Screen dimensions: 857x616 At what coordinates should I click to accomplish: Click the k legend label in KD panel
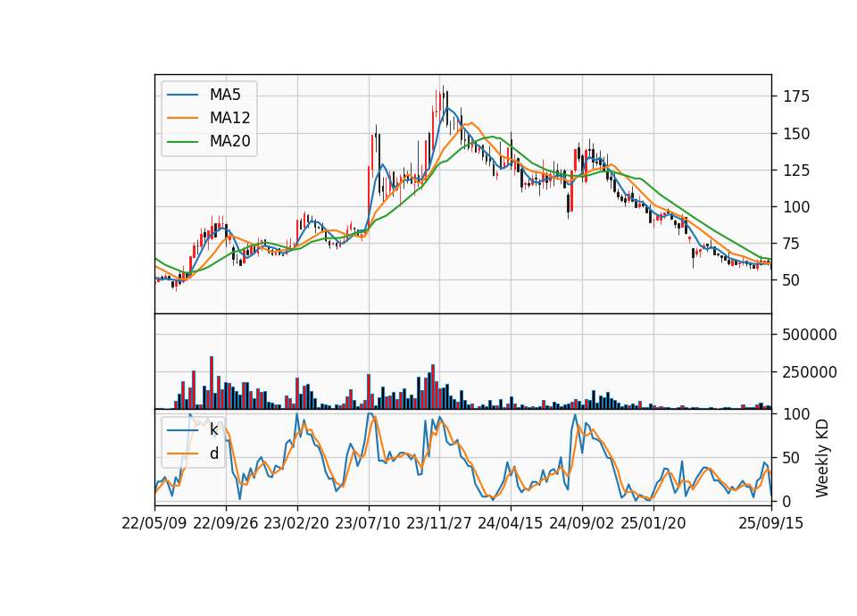(213, 430)
